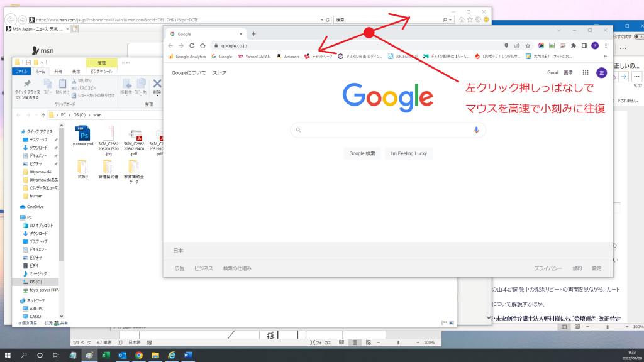Open the Windows Start menu
The image size is (644, 362).
click(8, 355)
